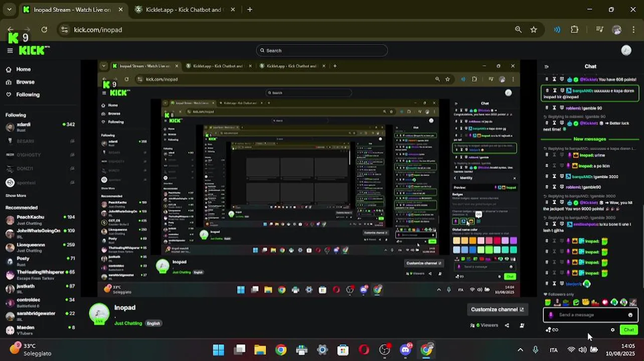Delete roblemi's '!gamble 90' message with trash icon
The height and width of the screenshot is (361, 644).
(x=547, y=108)
